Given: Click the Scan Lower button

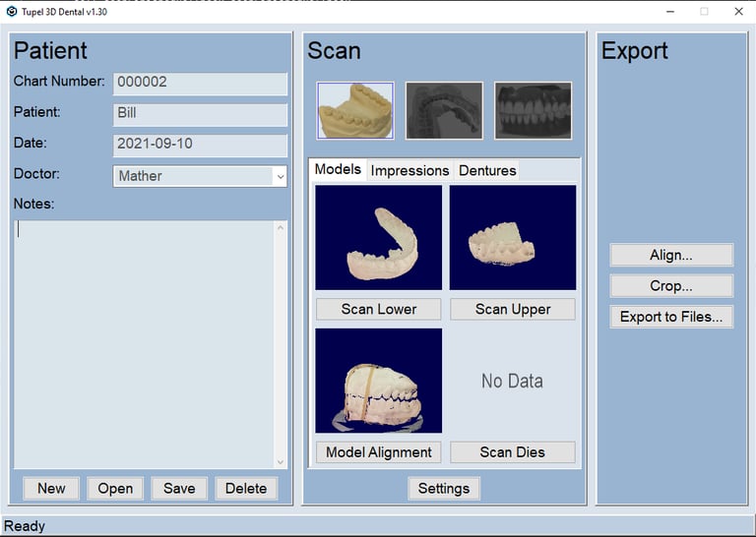Looking at the screenshot, I should (x=378, y=309).
